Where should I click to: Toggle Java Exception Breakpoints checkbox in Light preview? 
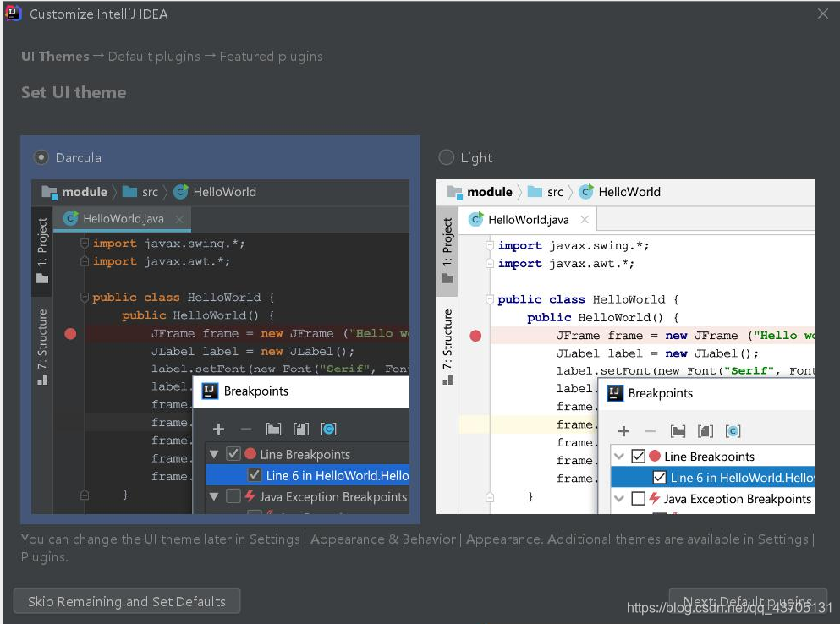coord(638,499)
